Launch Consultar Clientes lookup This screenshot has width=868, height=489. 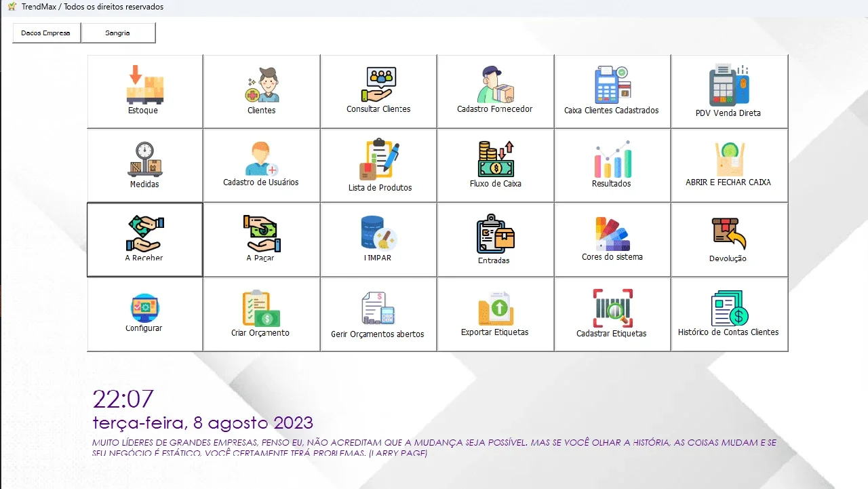tap(378, 92)
